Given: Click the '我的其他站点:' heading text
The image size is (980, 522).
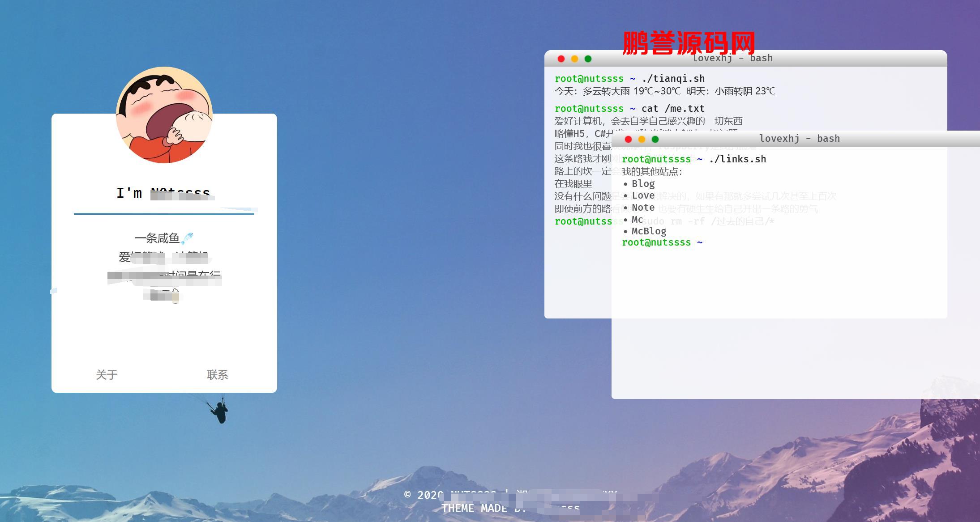Looking at the screenshot, I should click(x=652, y=172).
